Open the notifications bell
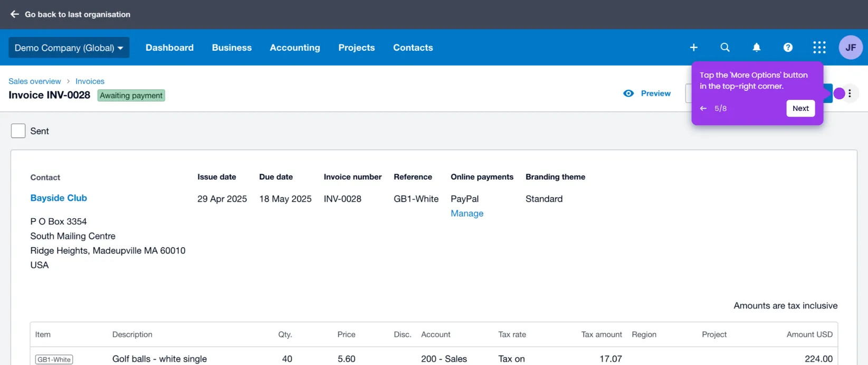The image size is (868, 365). [x=756, y=48]
